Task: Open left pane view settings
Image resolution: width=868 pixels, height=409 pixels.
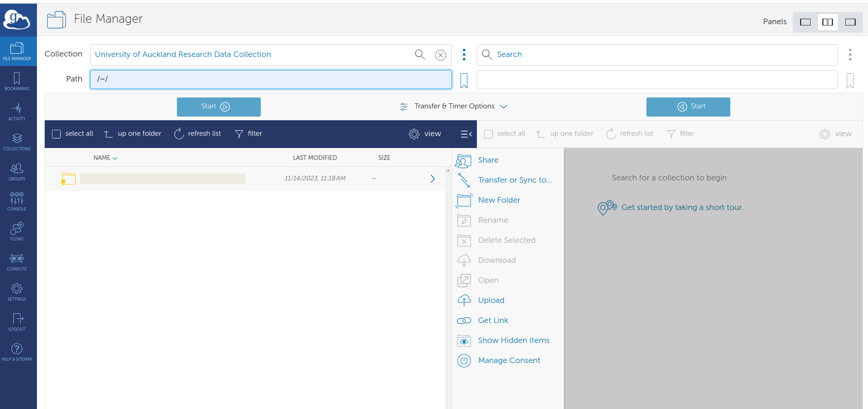Action: coord(425,134)
